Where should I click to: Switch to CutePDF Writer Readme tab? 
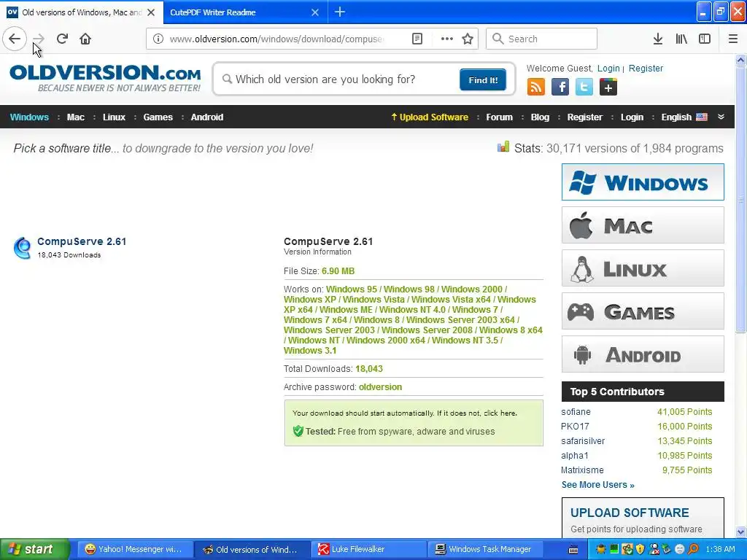coord(213,12)
